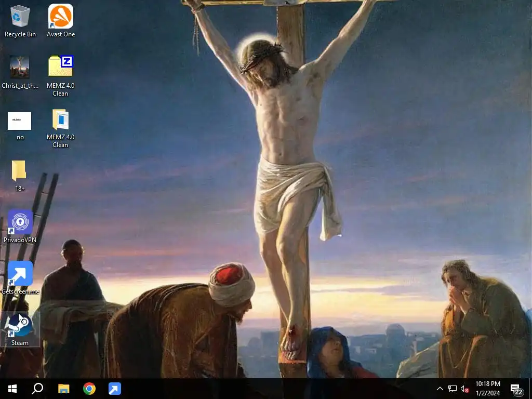Launch Google Chrome from taskbar

point(89,389)
